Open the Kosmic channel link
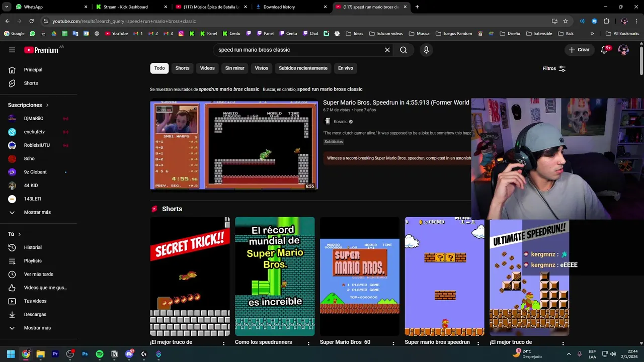644x362 pixels. coord(341,122)
